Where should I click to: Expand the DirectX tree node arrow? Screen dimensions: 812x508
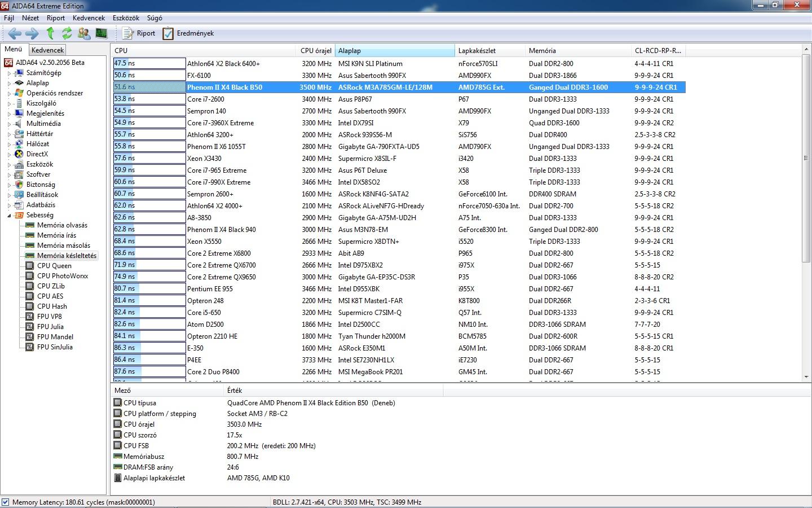click(x=9, y=155)
